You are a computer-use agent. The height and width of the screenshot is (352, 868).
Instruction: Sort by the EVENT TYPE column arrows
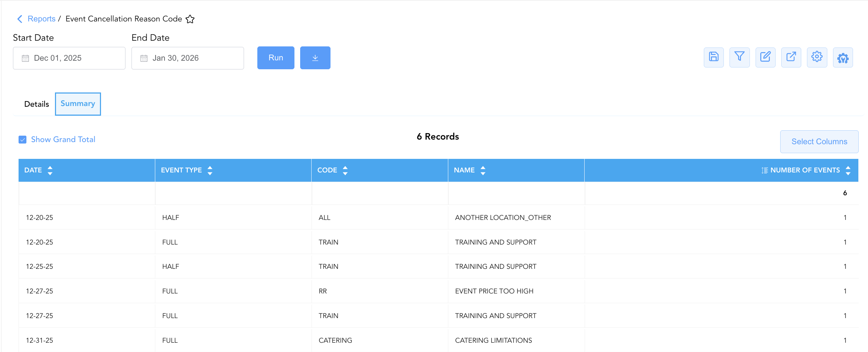pos(210,170)
